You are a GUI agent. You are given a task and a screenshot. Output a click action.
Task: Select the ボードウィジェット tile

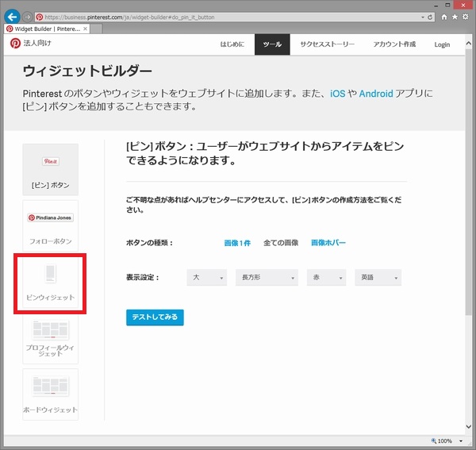(51, 394)
